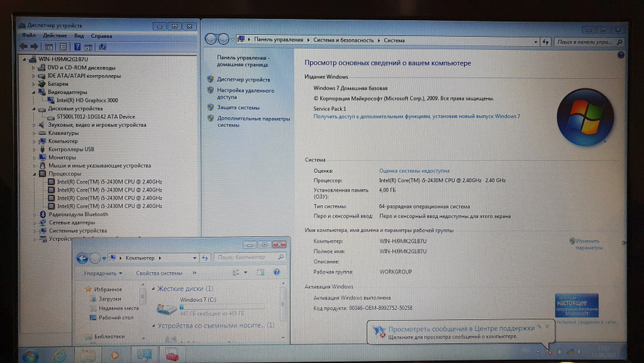Click Свойства системы toolbar button

point(159,273)
